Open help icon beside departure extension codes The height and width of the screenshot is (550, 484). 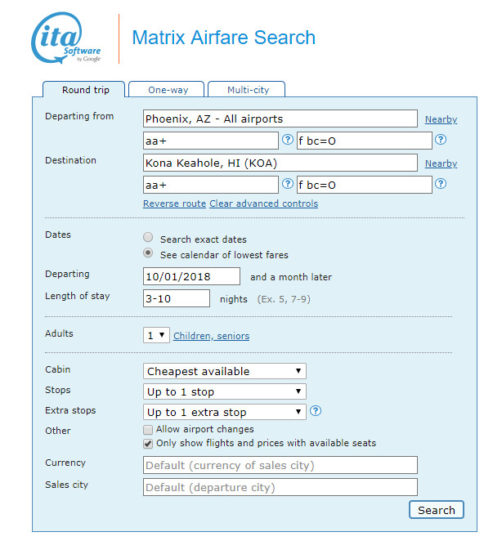click(x=441, y=140)
